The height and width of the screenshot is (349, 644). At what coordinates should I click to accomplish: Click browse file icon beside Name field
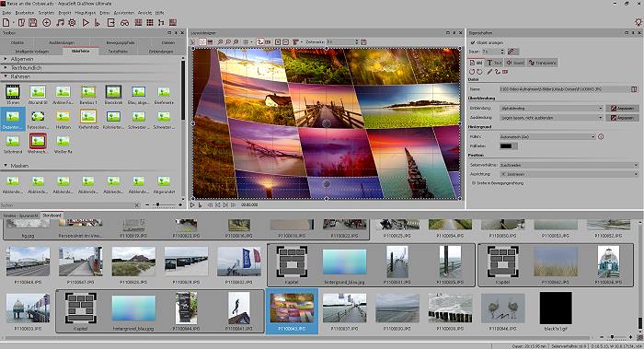pos(634,88)
